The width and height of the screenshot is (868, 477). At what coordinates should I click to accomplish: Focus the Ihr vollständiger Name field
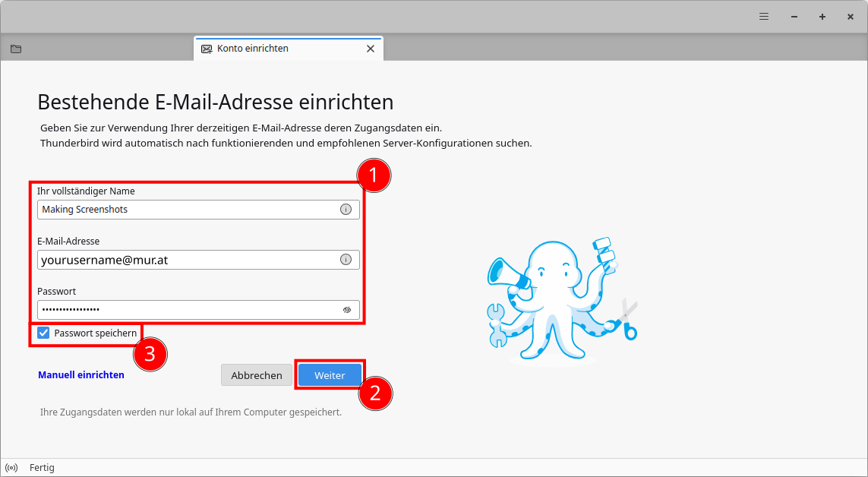186,210
